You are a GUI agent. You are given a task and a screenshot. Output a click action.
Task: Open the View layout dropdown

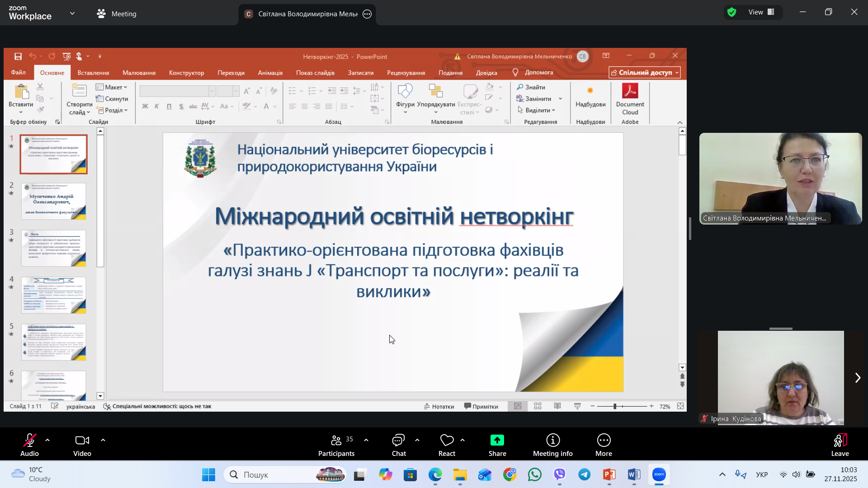762,12
